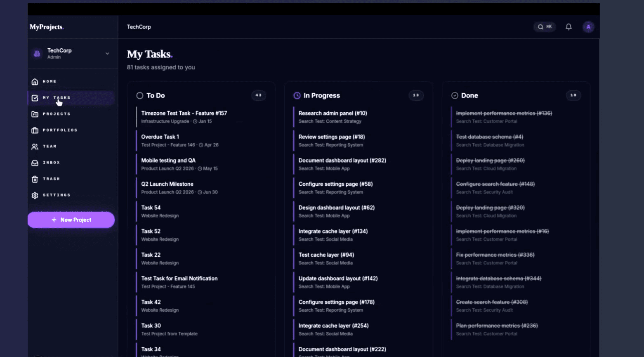644x357 pixels.
Task: Click the Done checkmark status icon
Action: coord(455,96)
